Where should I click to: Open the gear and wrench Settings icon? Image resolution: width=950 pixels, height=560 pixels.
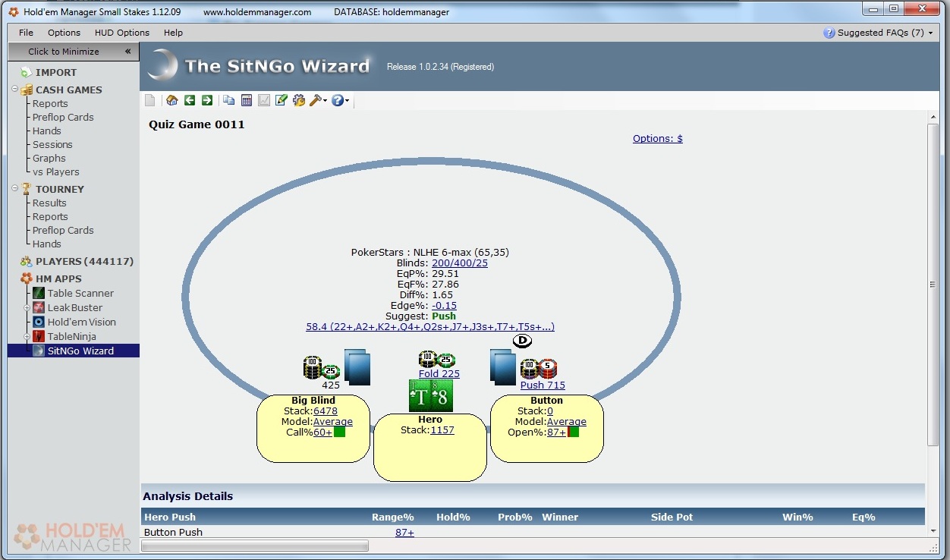299,100
